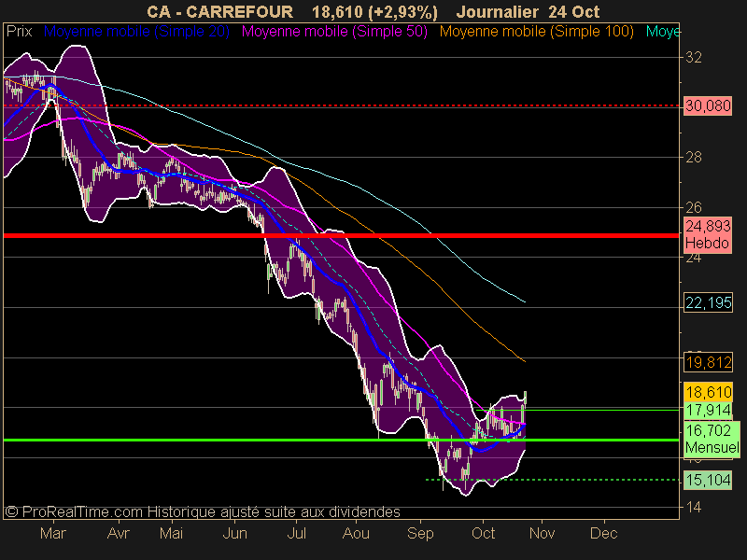Click the Sep month on time axis

420,533
